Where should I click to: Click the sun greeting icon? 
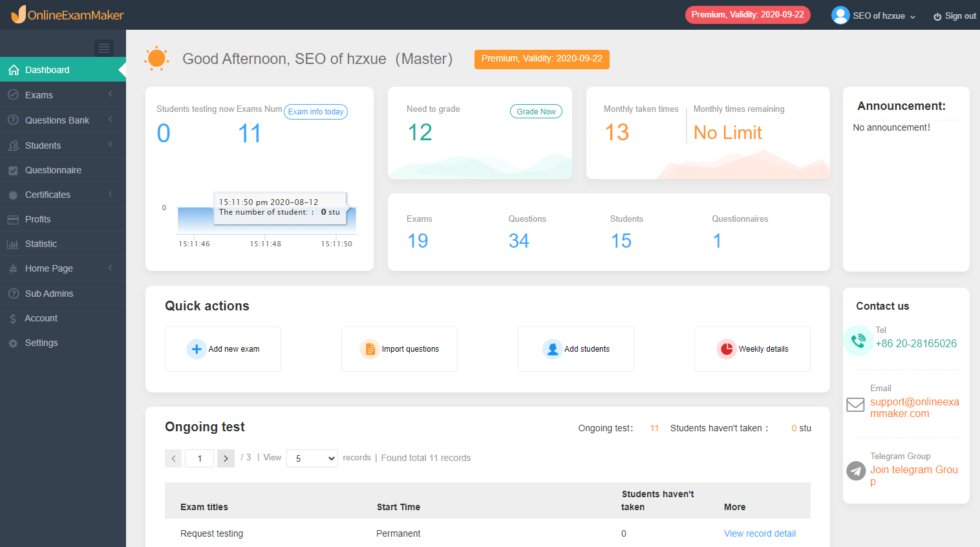pos(156,59)
